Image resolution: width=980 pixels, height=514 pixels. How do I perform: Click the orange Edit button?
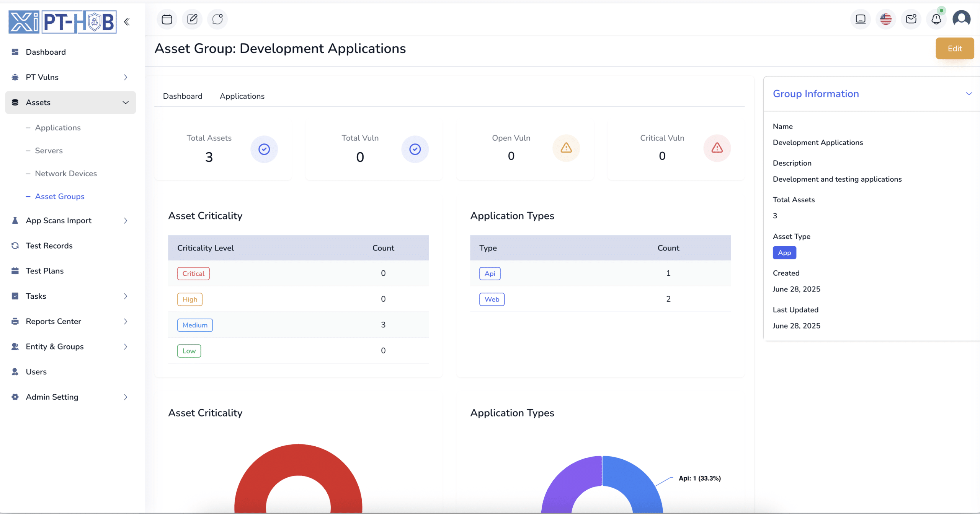(x=955, y=49)
